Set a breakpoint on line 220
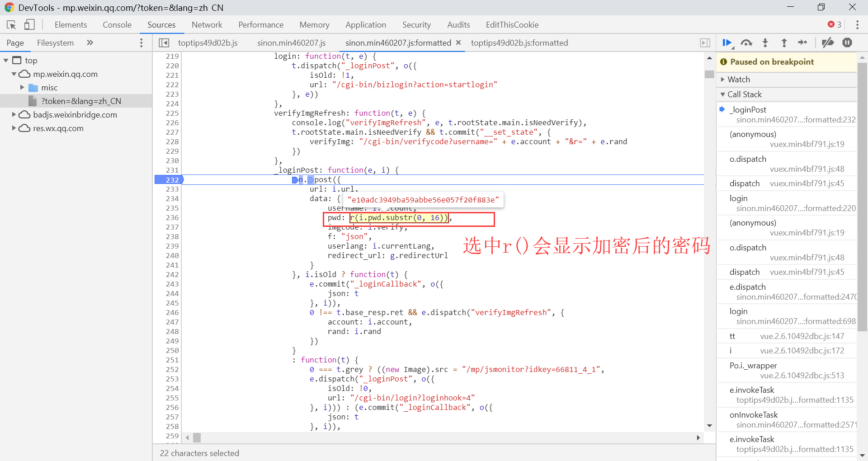The height and width of the screenshot is (461, 868). coord(172,66)
